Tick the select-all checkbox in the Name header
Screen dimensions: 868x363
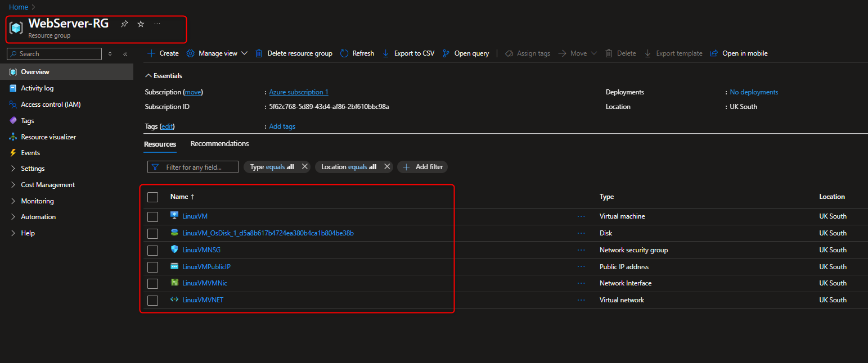(152, 197)
